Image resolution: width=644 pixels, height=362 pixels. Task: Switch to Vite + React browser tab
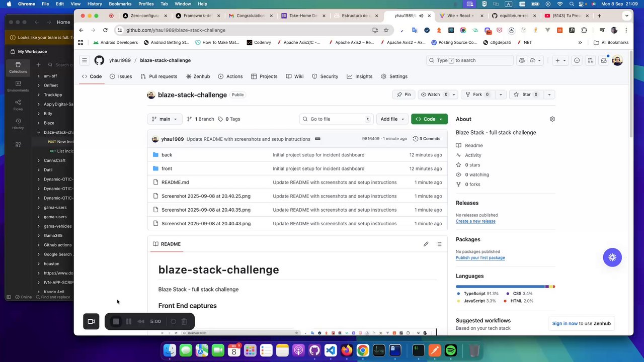click(460, 16)
